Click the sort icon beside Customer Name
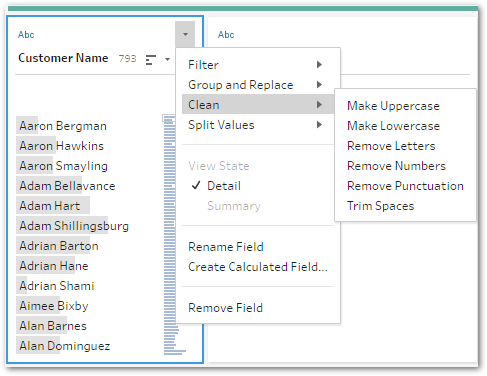This screenshot has height=376, width=487. pos(151,60)
